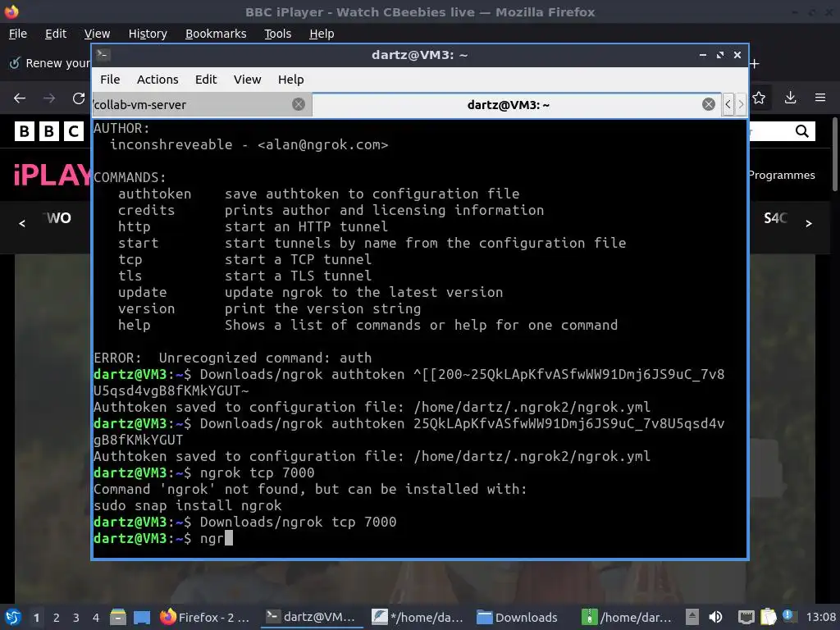840x630 pixels.
Task: Click the BBC logo on the webpage
Action: click(x=48, y=131)
